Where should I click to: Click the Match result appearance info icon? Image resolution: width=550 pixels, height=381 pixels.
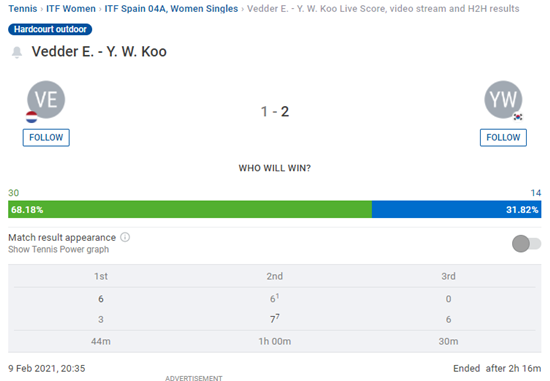125,237
